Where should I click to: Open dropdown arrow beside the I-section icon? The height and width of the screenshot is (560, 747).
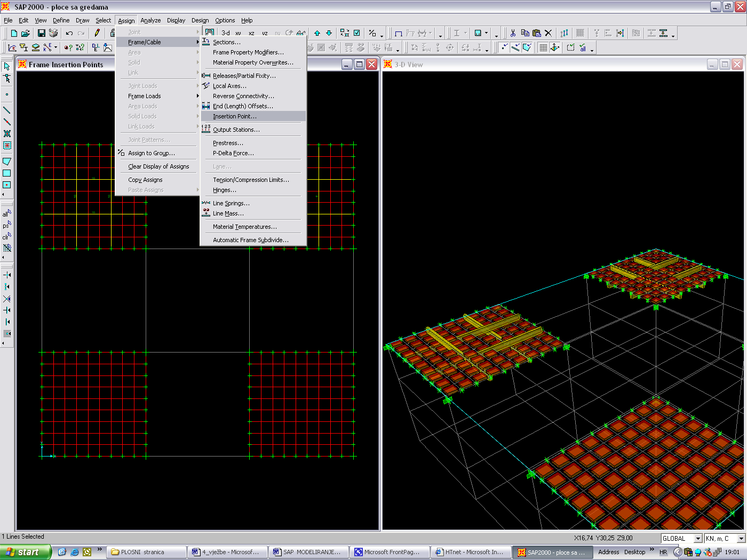pyautogui.click(x=465, y=33)
